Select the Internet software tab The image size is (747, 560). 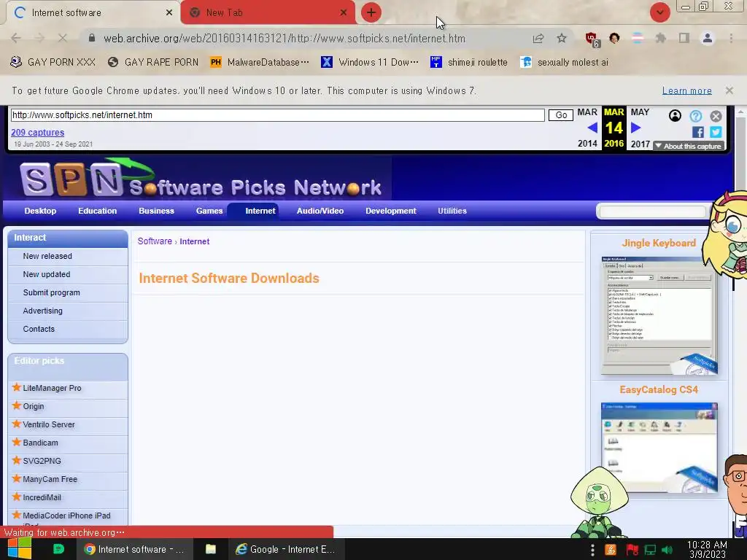93,12
